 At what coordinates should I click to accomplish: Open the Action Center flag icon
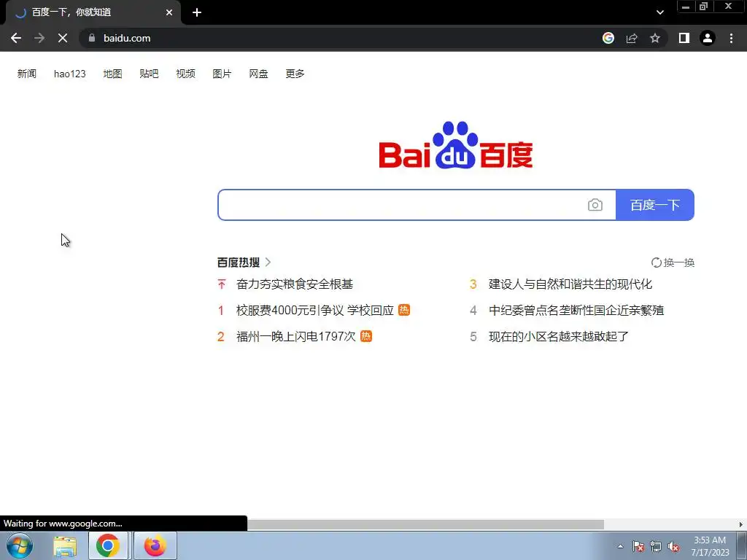pyautogui.click(x=638, y=546)
